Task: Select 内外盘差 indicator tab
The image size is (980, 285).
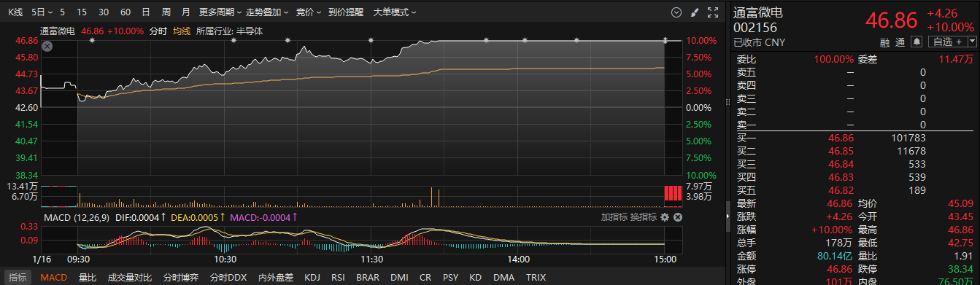Action: tap(277, 277)
